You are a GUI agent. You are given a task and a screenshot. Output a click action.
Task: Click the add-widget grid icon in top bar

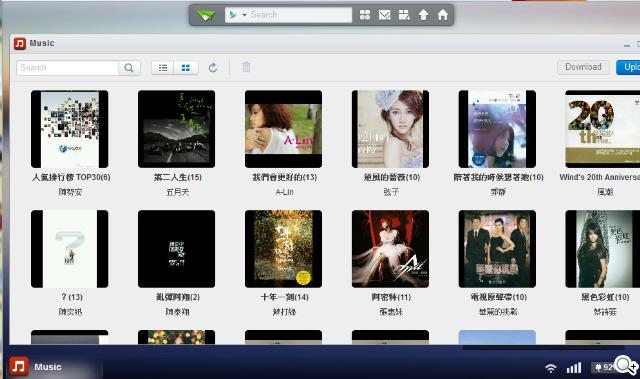(404, 15)
